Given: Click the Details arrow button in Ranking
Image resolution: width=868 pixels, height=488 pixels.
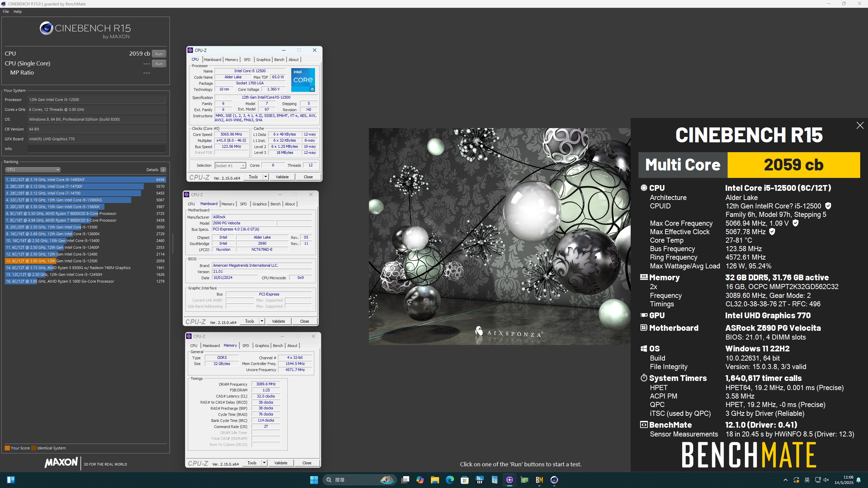Looking at the screenshot, I should (x=163, y=170).
